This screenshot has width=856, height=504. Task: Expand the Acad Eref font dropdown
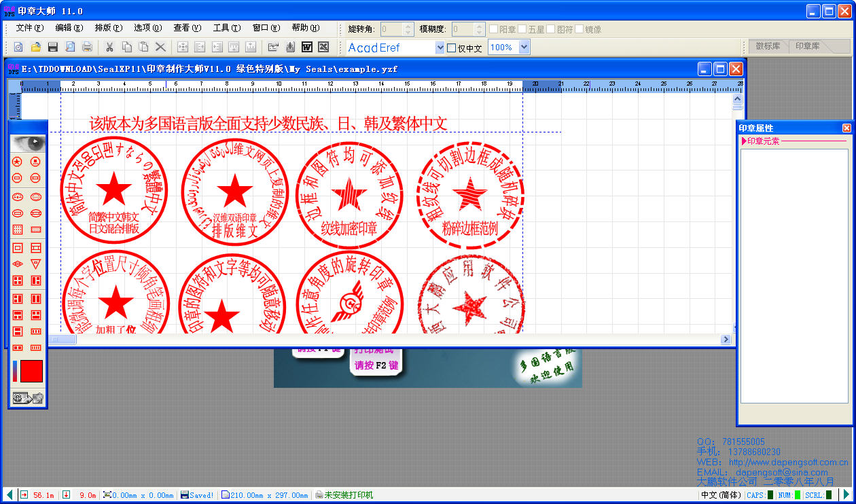click(x=440, y=48)
